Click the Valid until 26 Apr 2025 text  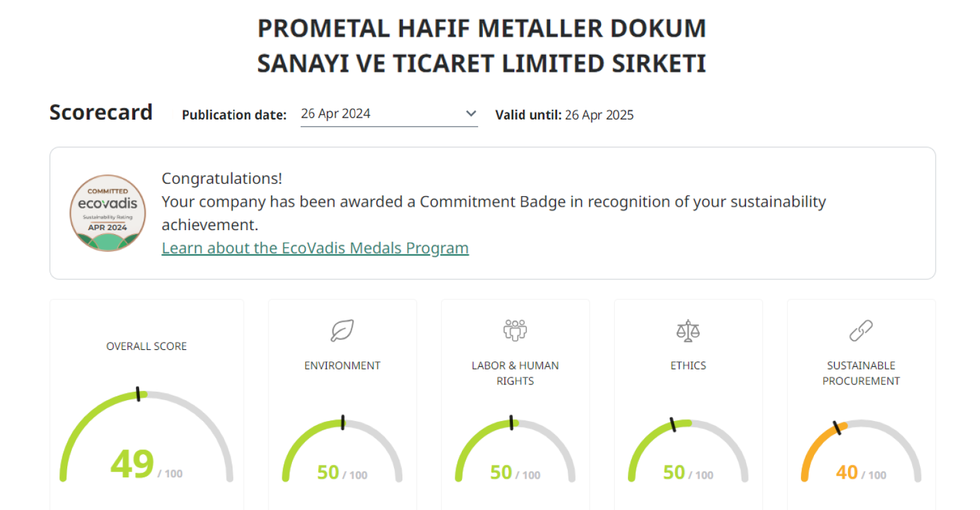[x=564, y=115]
